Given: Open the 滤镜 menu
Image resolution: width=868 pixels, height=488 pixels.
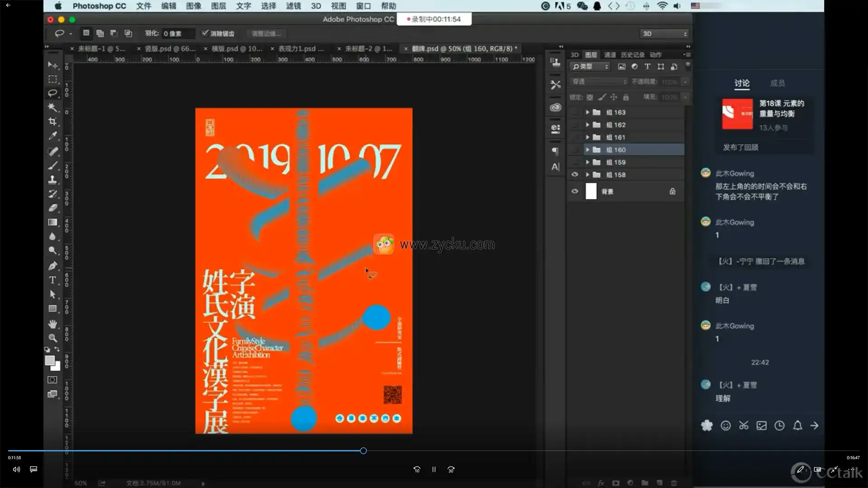Looking at the screenshot, I should coord(293,6).
